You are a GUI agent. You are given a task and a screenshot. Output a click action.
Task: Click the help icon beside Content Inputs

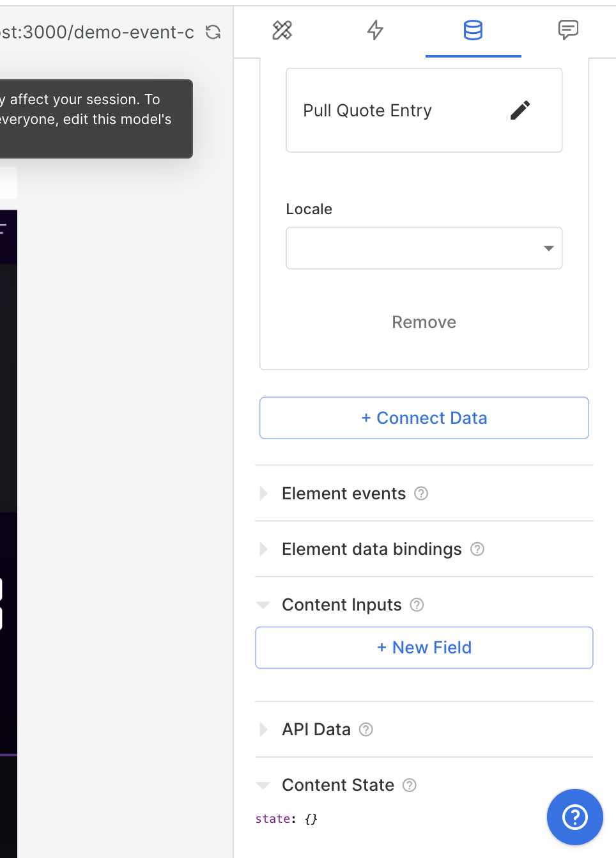[417, 605]
